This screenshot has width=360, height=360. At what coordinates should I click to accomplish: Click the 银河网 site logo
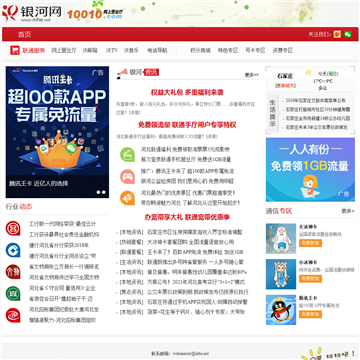32,14
